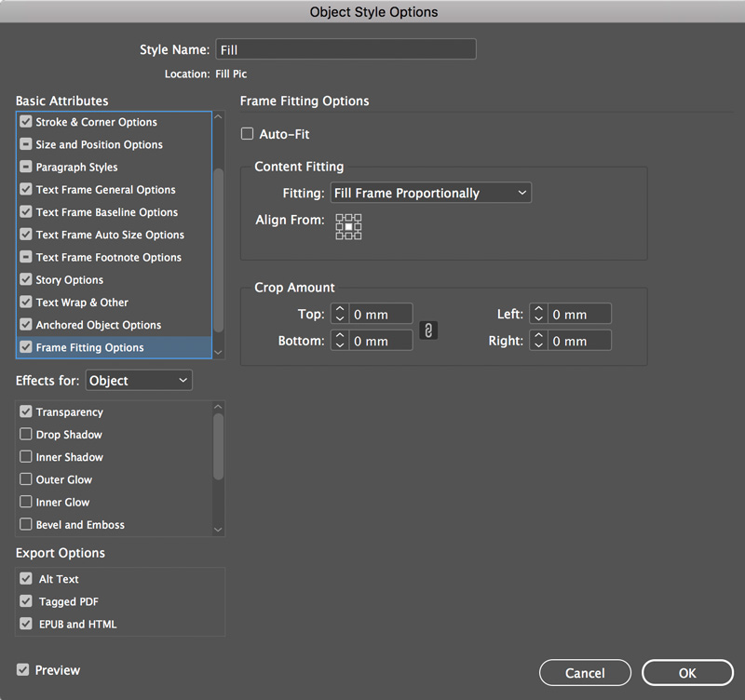
Task: Click the Cancel button
Action: 585,672
